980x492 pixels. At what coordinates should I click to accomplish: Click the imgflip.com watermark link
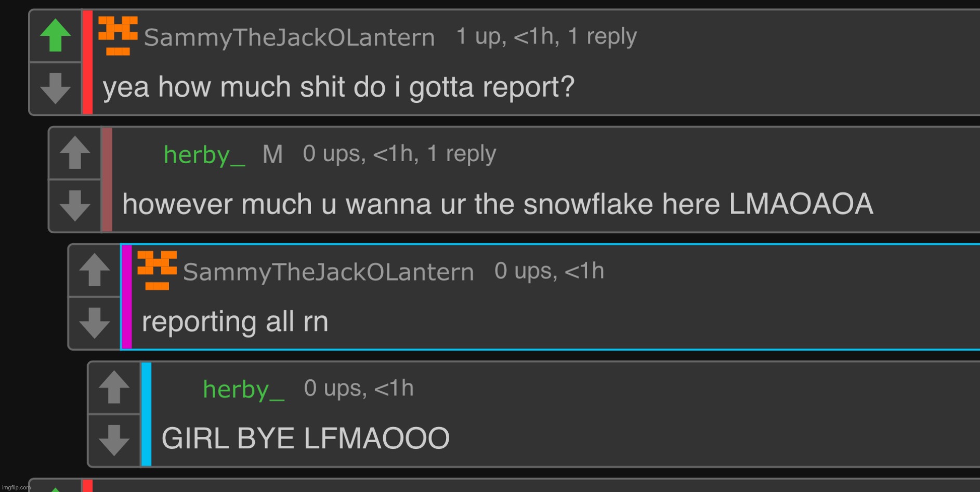[16, 487]
